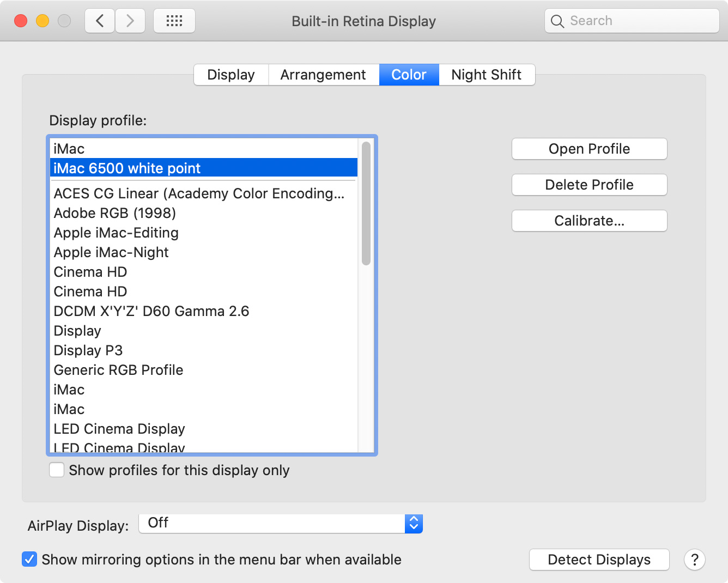Go back with the left chevron button

pyautogui.click(x=100, y=21)
